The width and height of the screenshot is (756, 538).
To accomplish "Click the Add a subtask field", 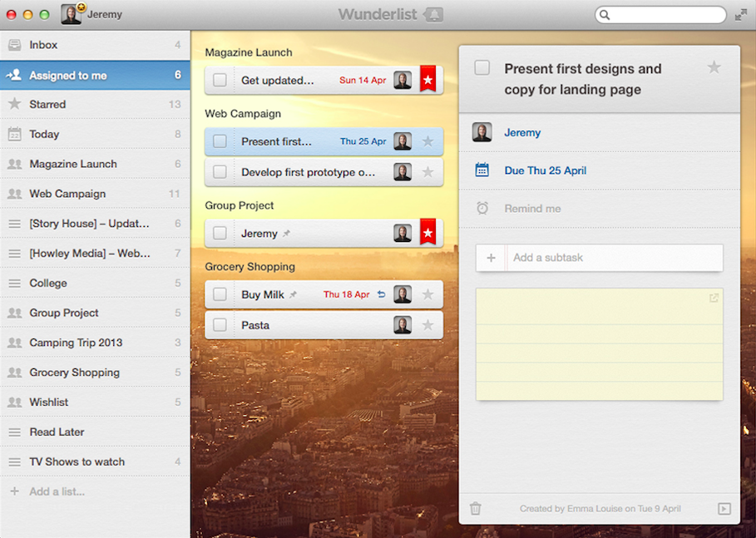I will (600, 258).
